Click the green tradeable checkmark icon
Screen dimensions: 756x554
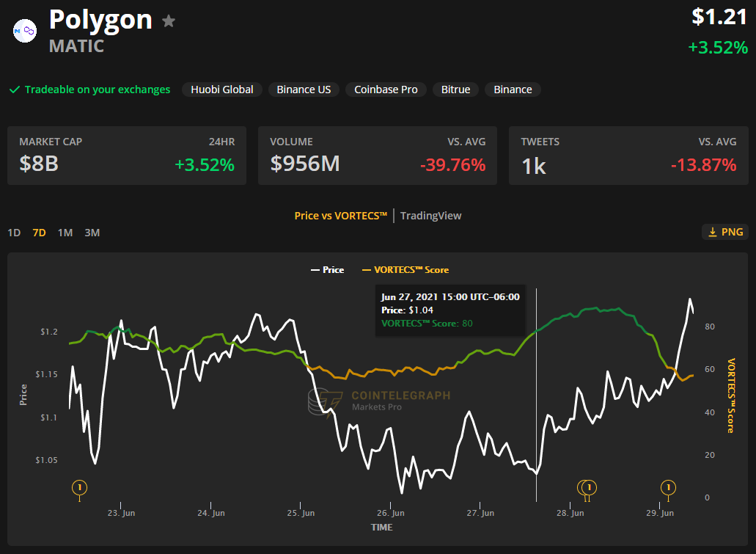14,90
